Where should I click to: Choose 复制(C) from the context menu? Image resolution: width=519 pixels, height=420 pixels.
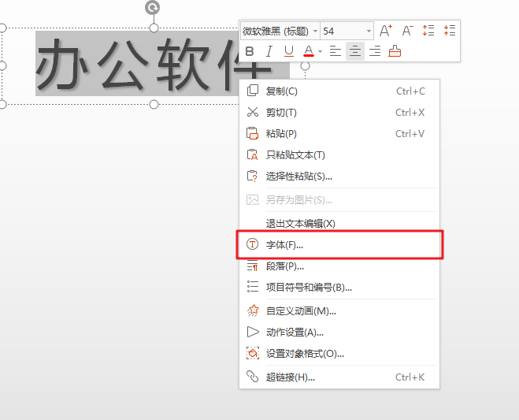pos(339,91)
